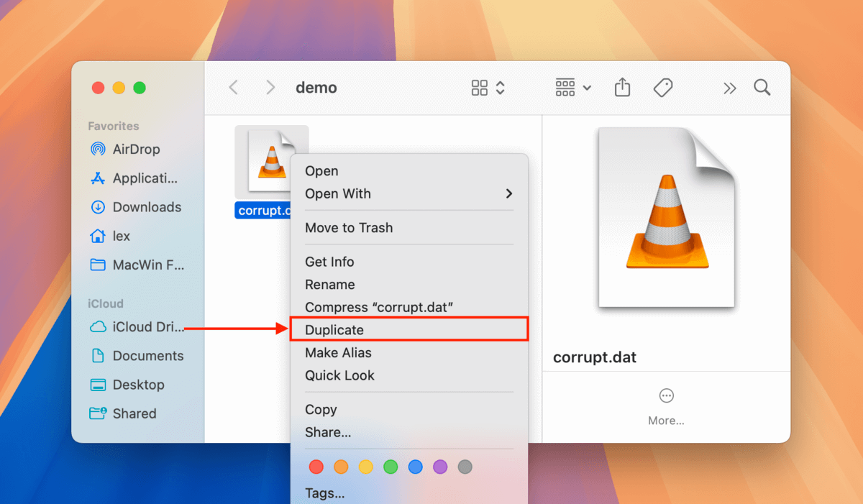The image size is (863, 504).
Task: Click the Finder back arrow
Action: point(233,88)
